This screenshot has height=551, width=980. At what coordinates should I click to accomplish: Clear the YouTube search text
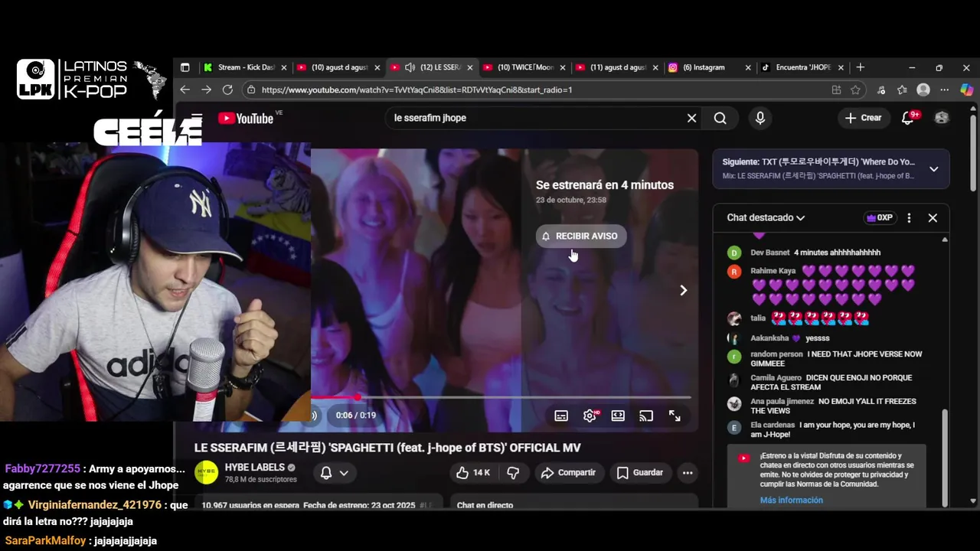691,118
